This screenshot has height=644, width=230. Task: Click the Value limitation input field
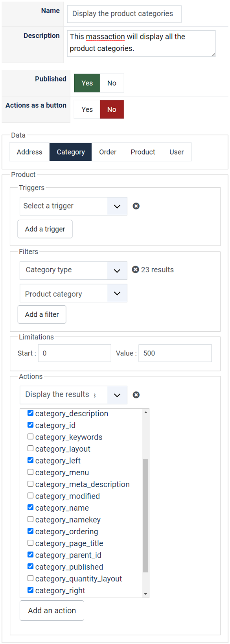click(x=175, y=353)
